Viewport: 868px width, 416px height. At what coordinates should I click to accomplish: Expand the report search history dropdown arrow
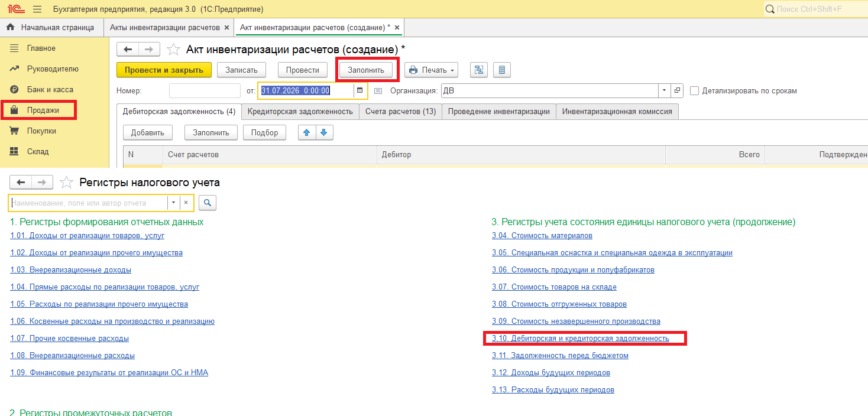173,203
